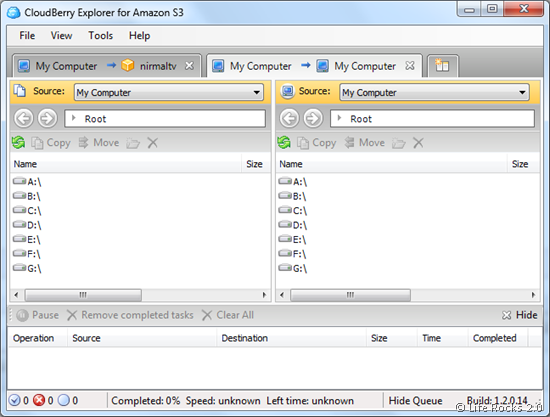
Task: Click Hide Queue in status bar
Action: [415, 401]
